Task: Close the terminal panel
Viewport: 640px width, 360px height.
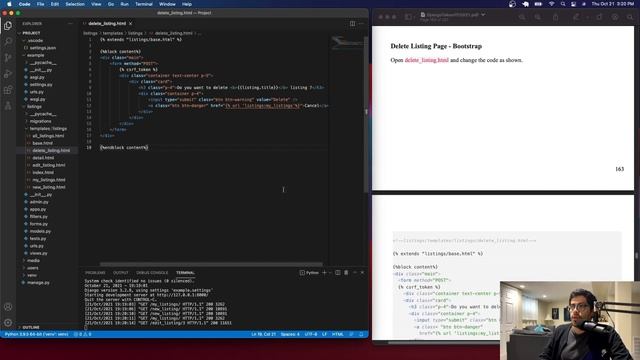Action: pyautogui.click(x=362, y=273)
